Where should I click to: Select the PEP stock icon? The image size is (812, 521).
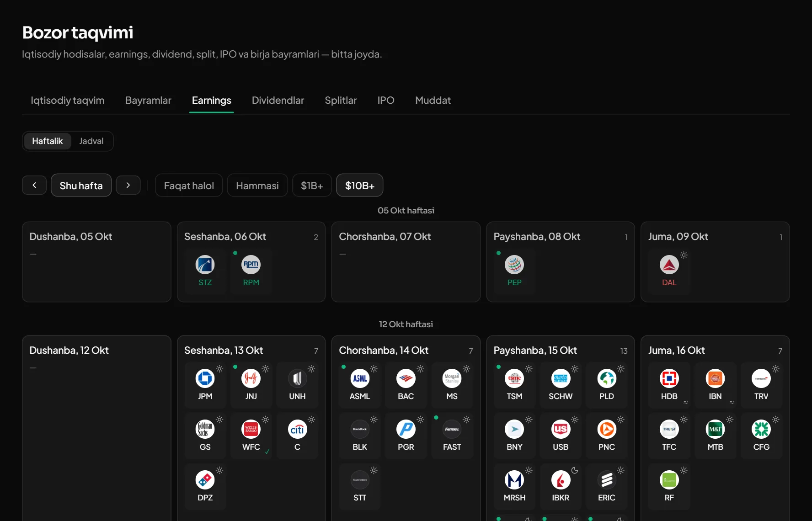(x=514, y=265)
